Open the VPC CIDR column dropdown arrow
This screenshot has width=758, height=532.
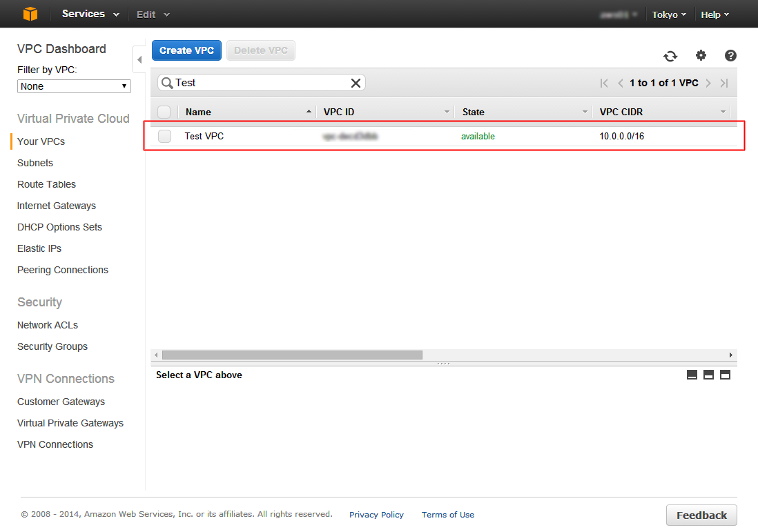pyautogui.click(x=723, y=112)
